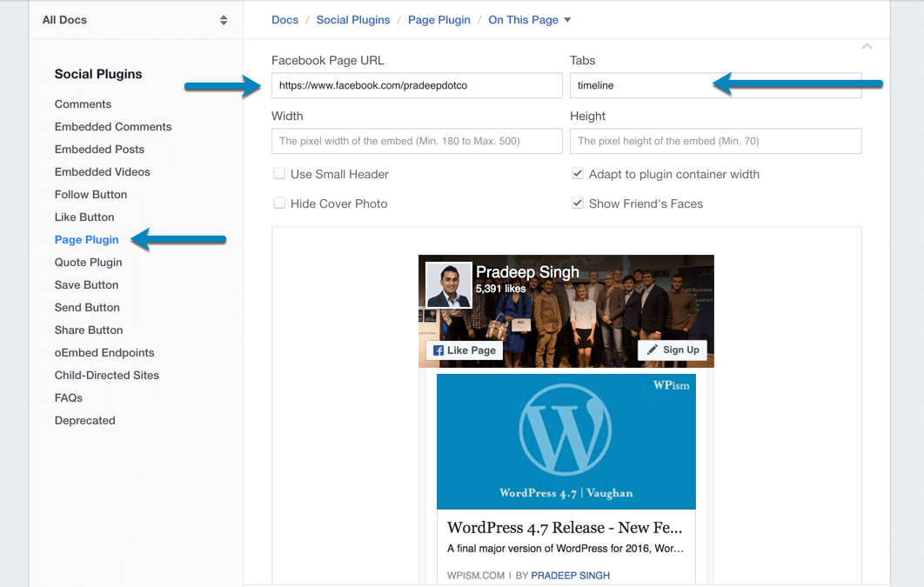
Task: Click the Social Plugins sidebar heading
Action: (98, 74)
